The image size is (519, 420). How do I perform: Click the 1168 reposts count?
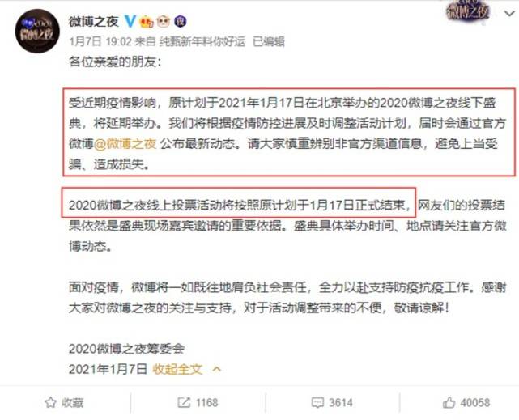(x=206, y=403)
